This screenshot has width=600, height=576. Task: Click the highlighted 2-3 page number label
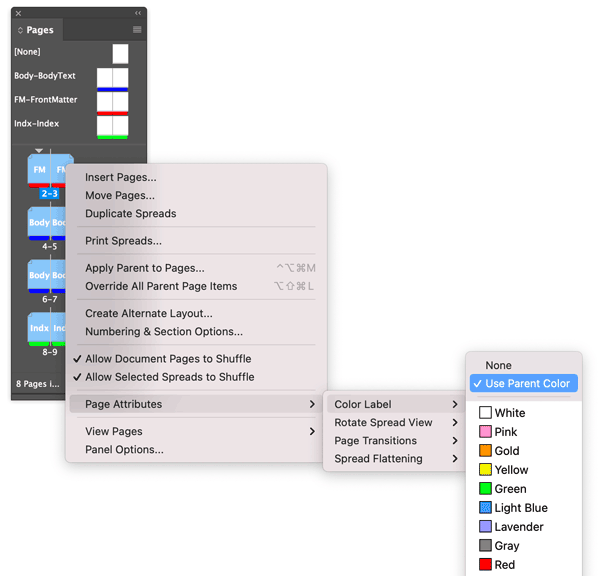point(49,194)
